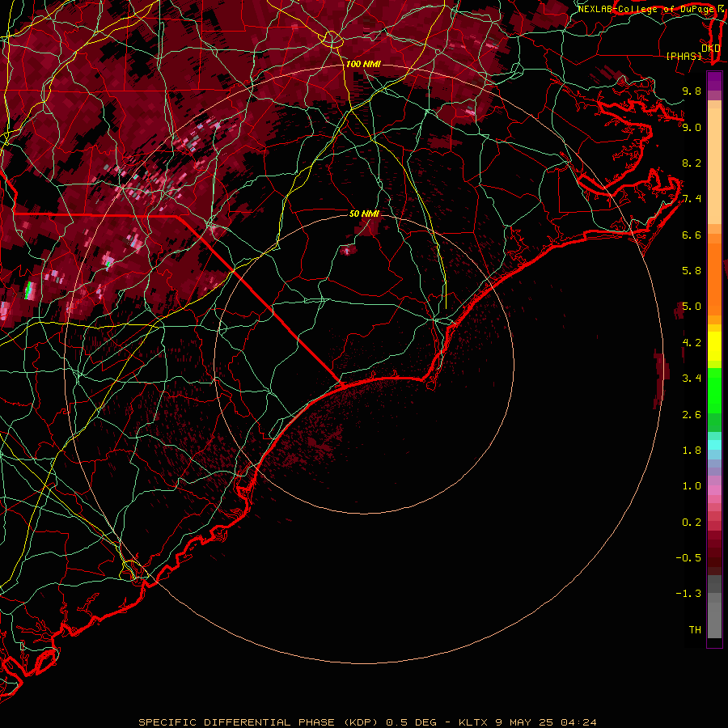Click the 1.8 color scale value
728x728 pixels.
[692, 451]
